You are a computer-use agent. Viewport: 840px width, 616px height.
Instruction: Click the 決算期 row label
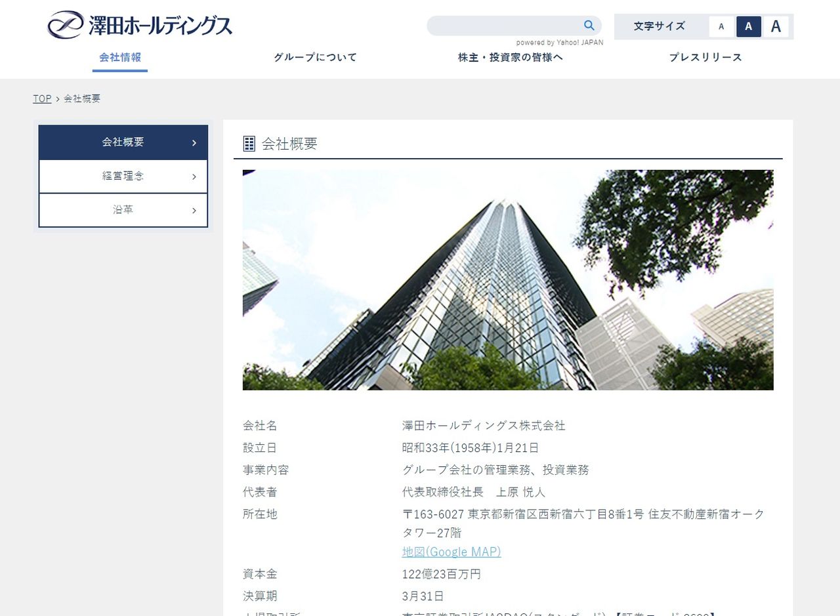click(x=260, y=597)
